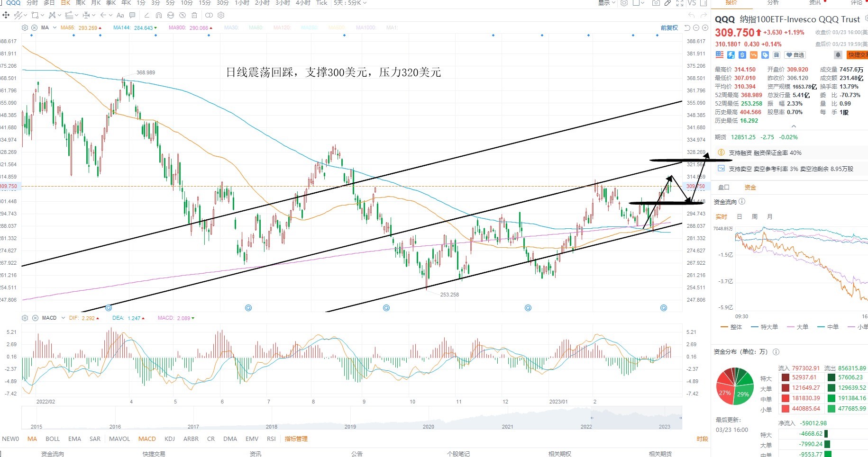This screenshot has width=868, height=457.
Task: Select 周 in fund flow period
Action: [x=754, y=216]
